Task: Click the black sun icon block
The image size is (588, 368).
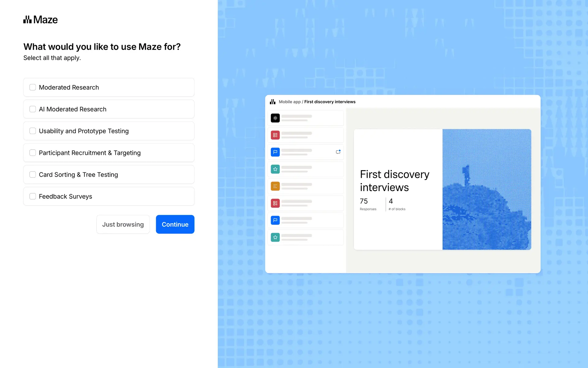Action: click(x=275, y=118)
